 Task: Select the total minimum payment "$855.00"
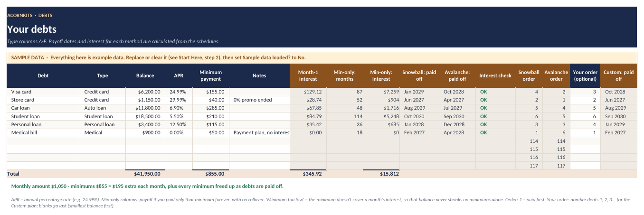211,174
